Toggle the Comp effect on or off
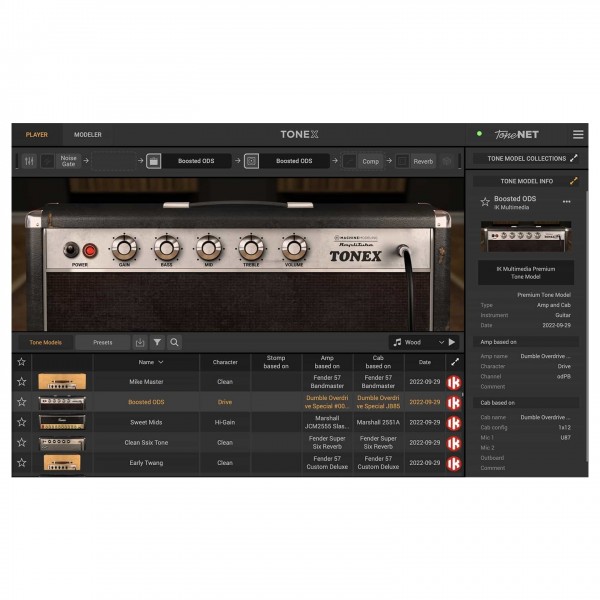This screenshot has height=600, width=600. click(350, 161)
